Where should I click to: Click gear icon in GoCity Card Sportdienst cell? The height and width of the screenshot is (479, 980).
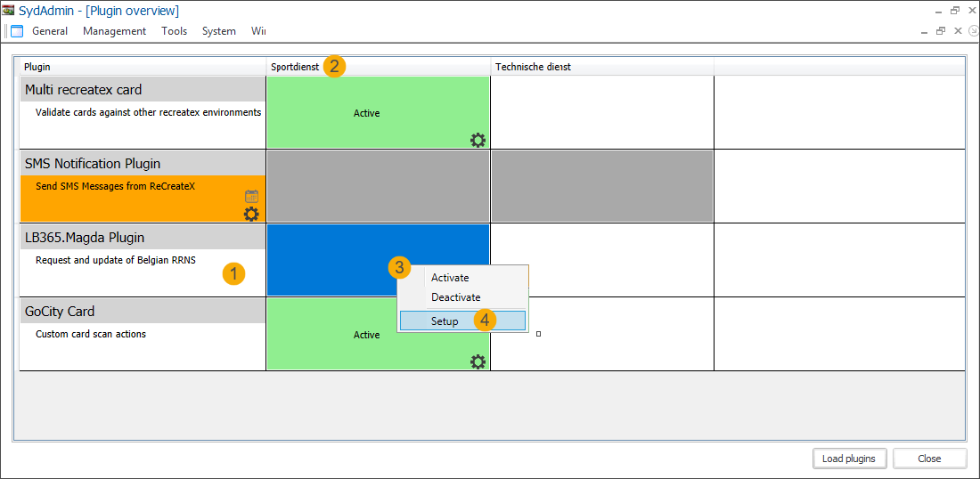click(478, 361)
